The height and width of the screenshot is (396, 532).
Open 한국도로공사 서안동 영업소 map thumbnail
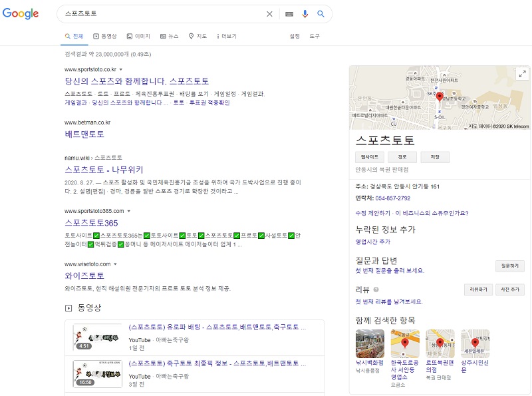pyautogui.click(x=405, y=343)
